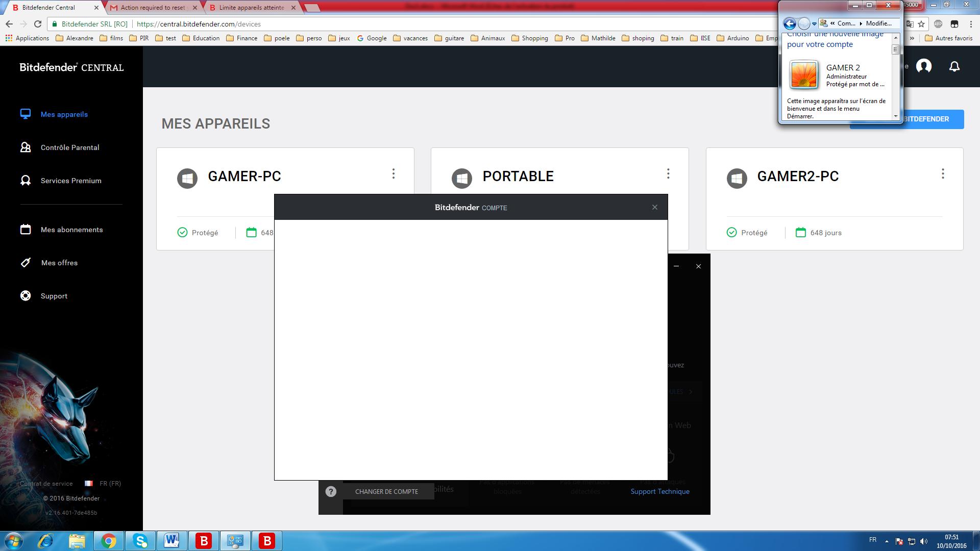The width and height of the screenshot is (980, 551).
Task: Open the user profile avatar icon
Action: tap(924, 66)
